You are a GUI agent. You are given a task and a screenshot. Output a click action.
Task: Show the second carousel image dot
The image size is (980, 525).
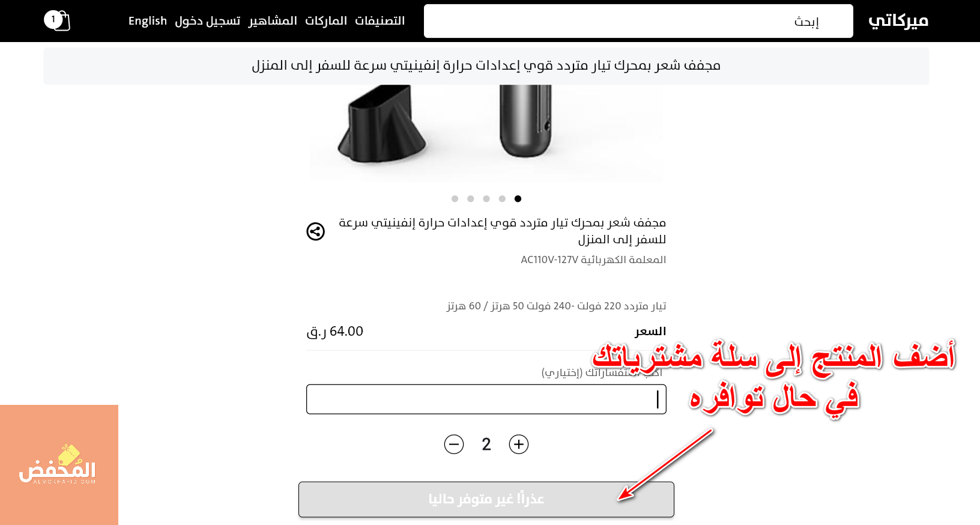tap(471, 199)
